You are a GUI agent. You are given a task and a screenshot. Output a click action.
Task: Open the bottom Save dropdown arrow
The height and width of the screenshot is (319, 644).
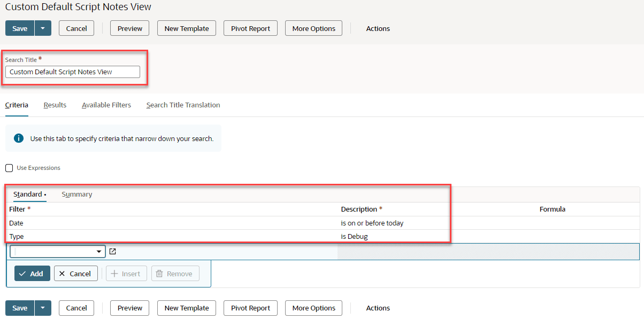pyautogui.click(x=43, y=308)
